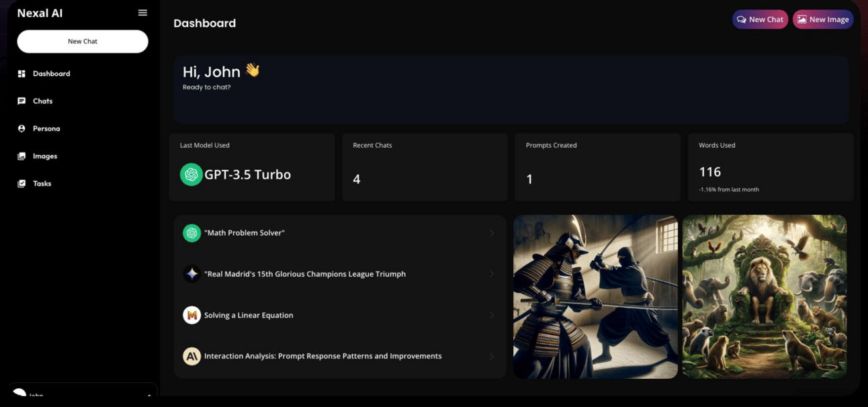Viewport: 868px width, 407px height.
Task: Expand chevron on Math Problem Solver row
Action: tap(492, 233)
